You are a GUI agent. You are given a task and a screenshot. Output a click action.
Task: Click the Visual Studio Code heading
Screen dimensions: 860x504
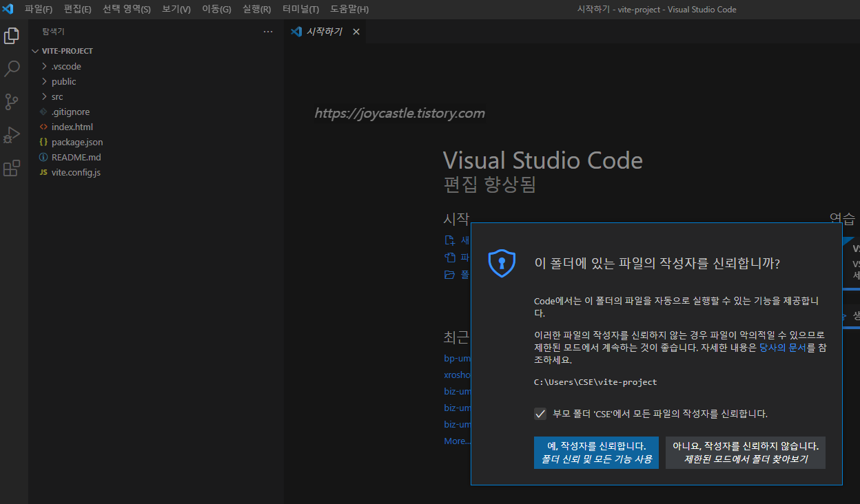click(543, 160)
